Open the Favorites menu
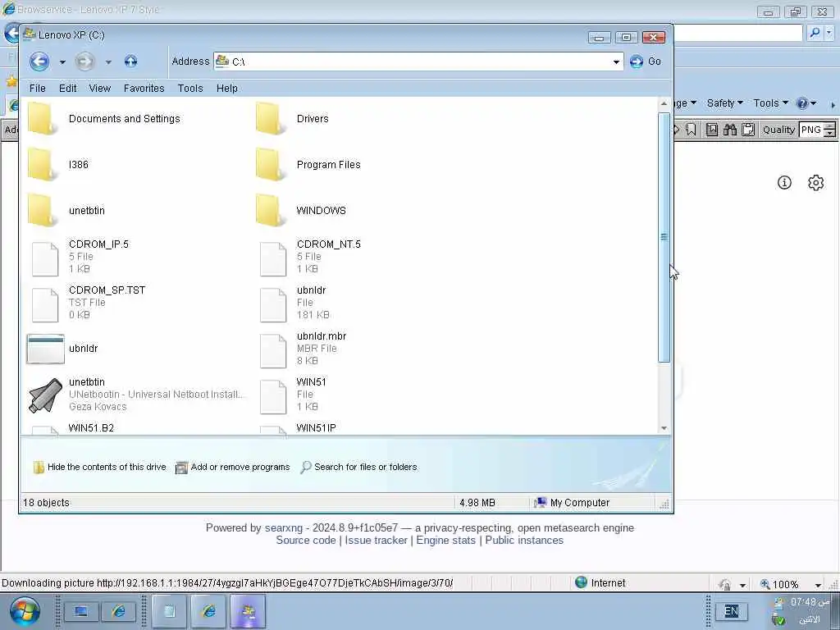 click(x=144, y=89)
